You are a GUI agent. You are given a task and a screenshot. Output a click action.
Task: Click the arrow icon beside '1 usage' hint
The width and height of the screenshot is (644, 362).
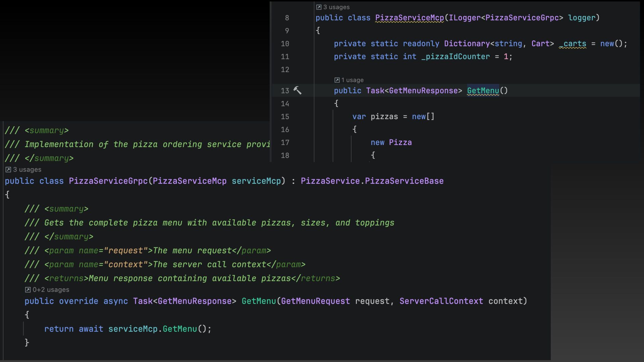(x=337, y=80)
